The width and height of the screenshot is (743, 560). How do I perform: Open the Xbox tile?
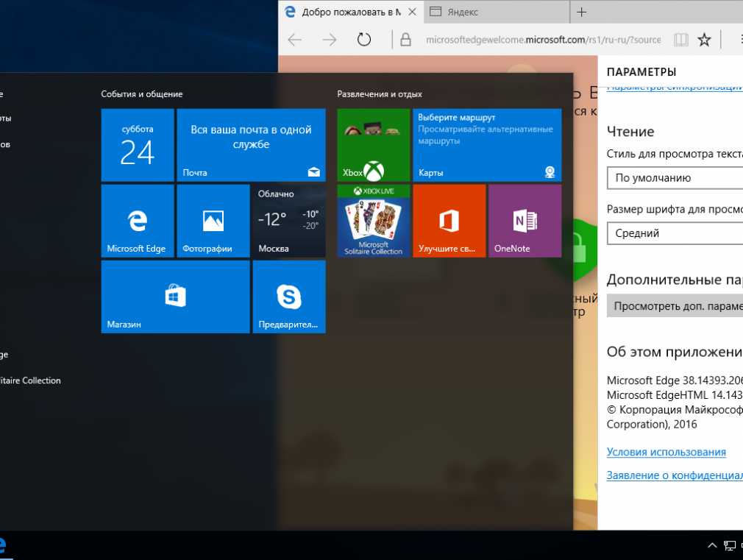pyautogui.click(x=374, y=145)
